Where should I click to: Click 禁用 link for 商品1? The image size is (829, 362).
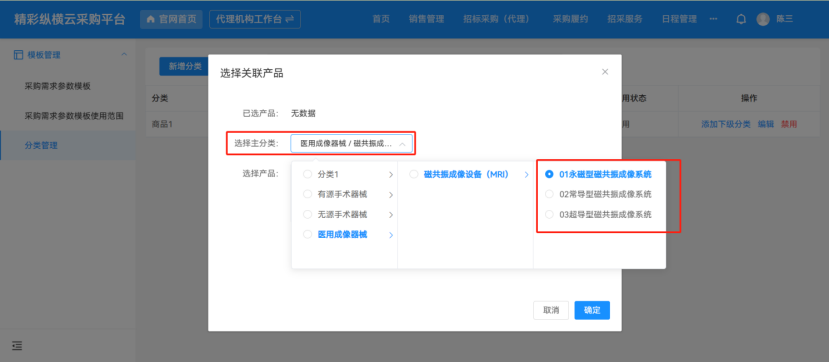point(789,124)
